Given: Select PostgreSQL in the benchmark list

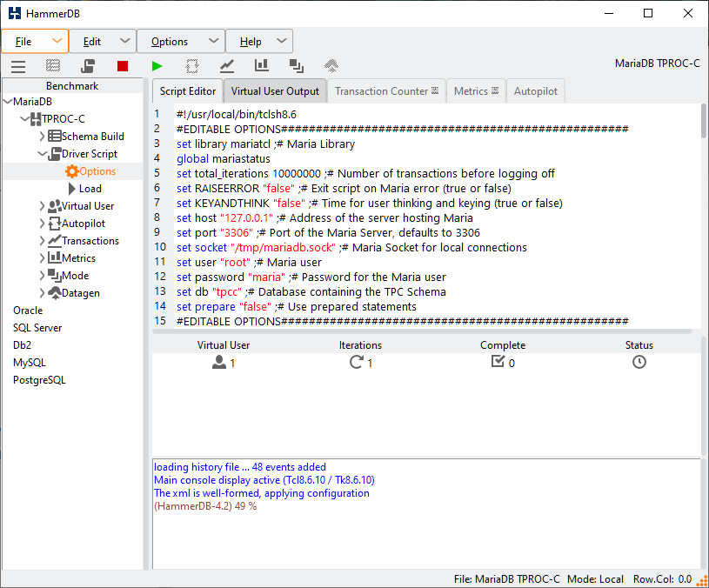Looking at the screenshot, I should coord(39,380).
